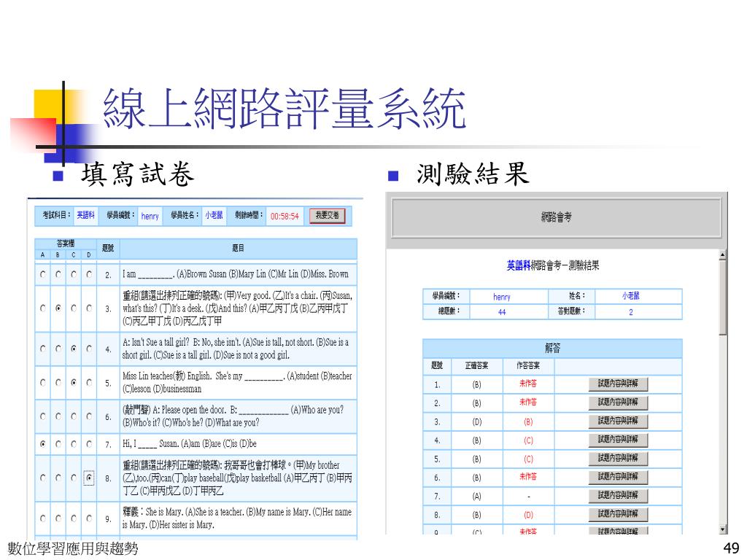Screen dimensions: 747x560
Task: Select option A radio for question 7
Action: click(43, 444)
